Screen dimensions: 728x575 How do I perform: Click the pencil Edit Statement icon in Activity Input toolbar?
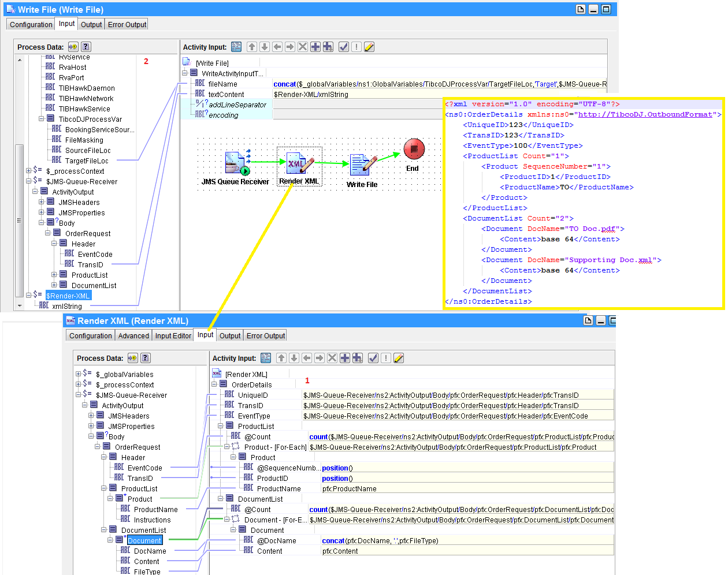click(369, 47)
